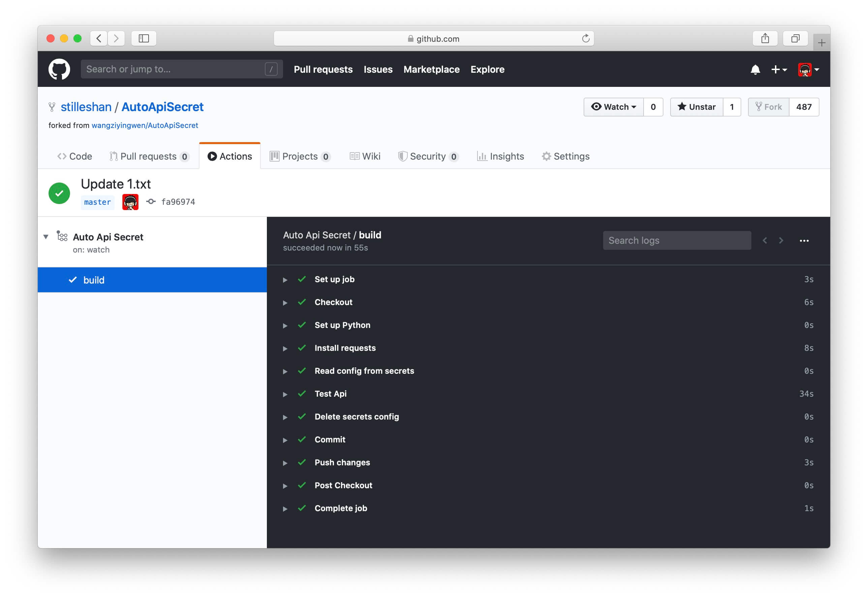
Task: Switch to the Projects tab
Action: click(300, 156)
